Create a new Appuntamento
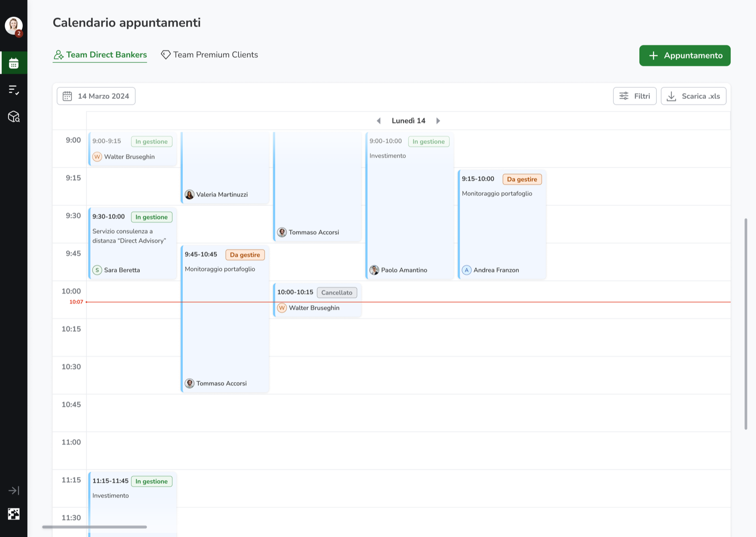 [x=685, y=56]
